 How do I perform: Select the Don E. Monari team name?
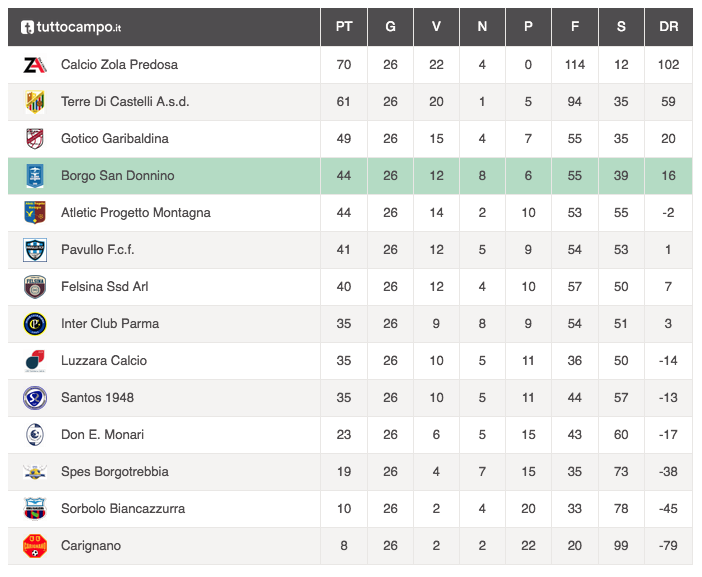(102, 435)
